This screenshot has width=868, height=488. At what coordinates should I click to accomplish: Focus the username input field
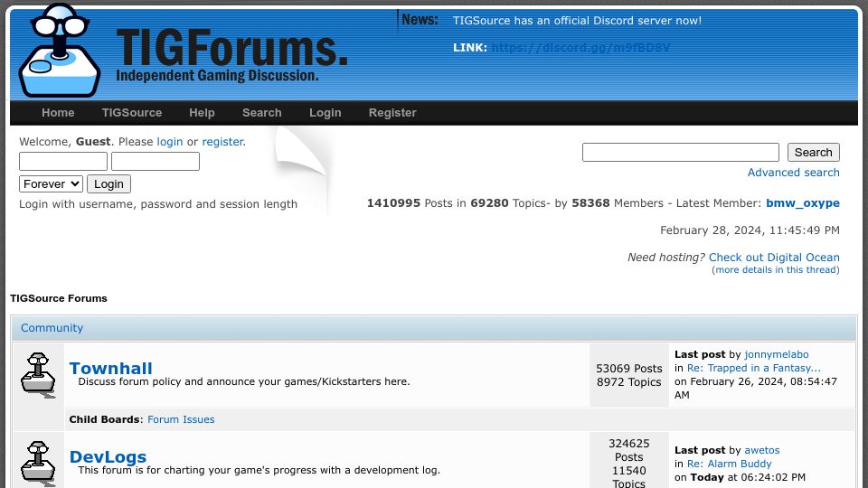click(63, 162)
